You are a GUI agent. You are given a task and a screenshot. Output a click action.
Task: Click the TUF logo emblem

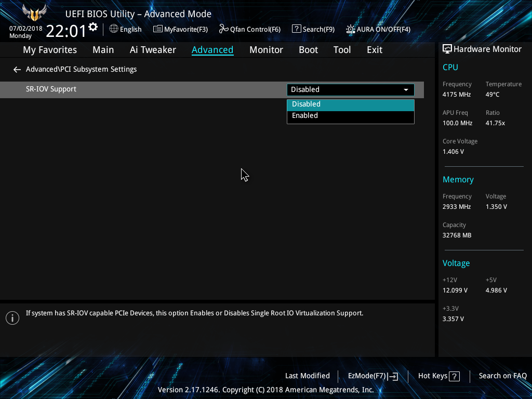(x=34, y=13)
